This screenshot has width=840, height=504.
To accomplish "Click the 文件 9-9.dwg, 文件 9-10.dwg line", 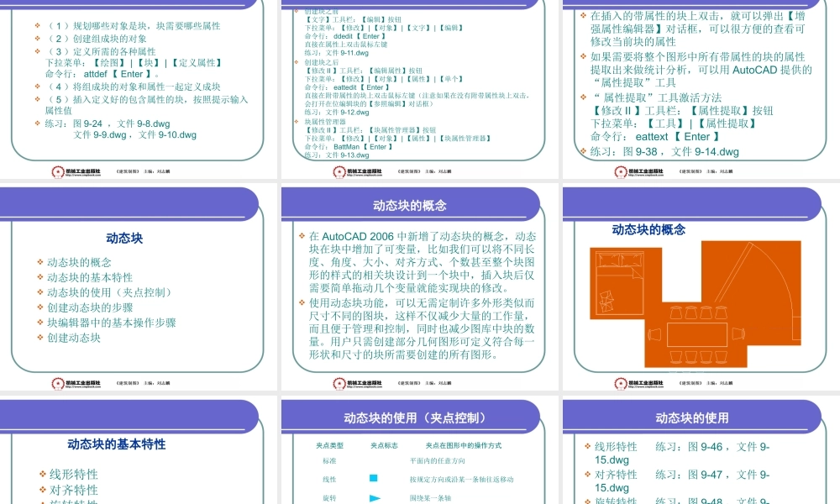I will coord(134,135).
